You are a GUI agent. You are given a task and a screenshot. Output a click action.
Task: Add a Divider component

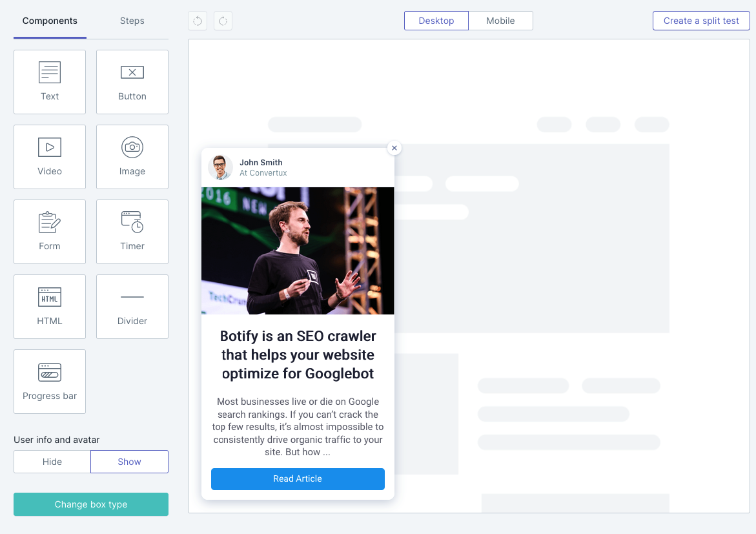(x=132, y=307)
